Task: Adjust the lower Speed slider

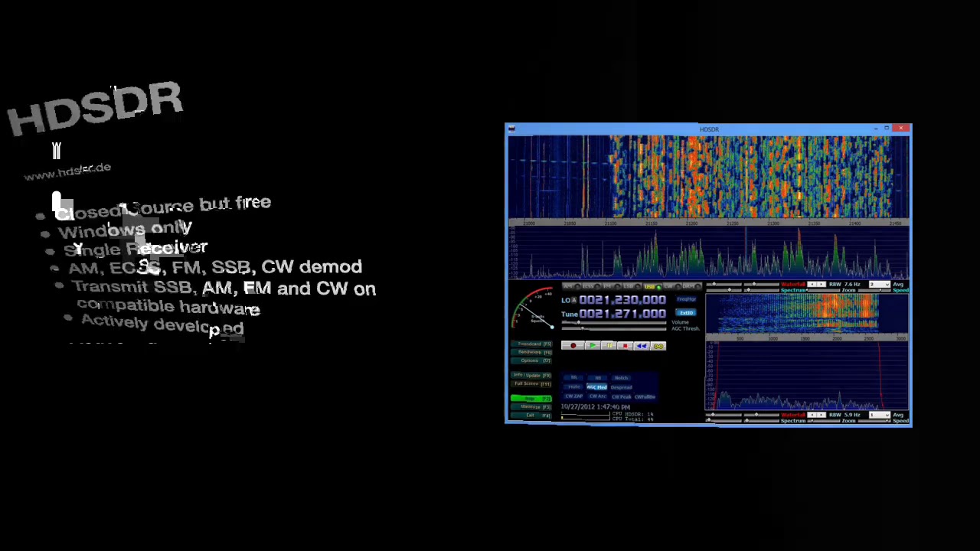Action: (x=874, y=421)
